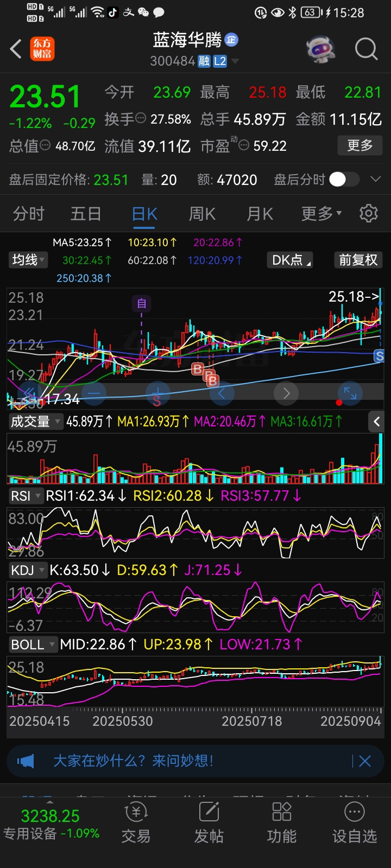
Task: Tap the L2 level badge
Action: [x=220, y=61]
